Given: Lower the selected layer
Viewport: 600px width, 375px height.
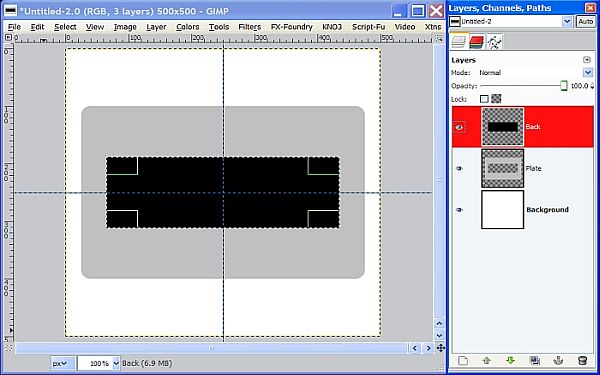Looking at the screenshot, I should coord(510,360).
